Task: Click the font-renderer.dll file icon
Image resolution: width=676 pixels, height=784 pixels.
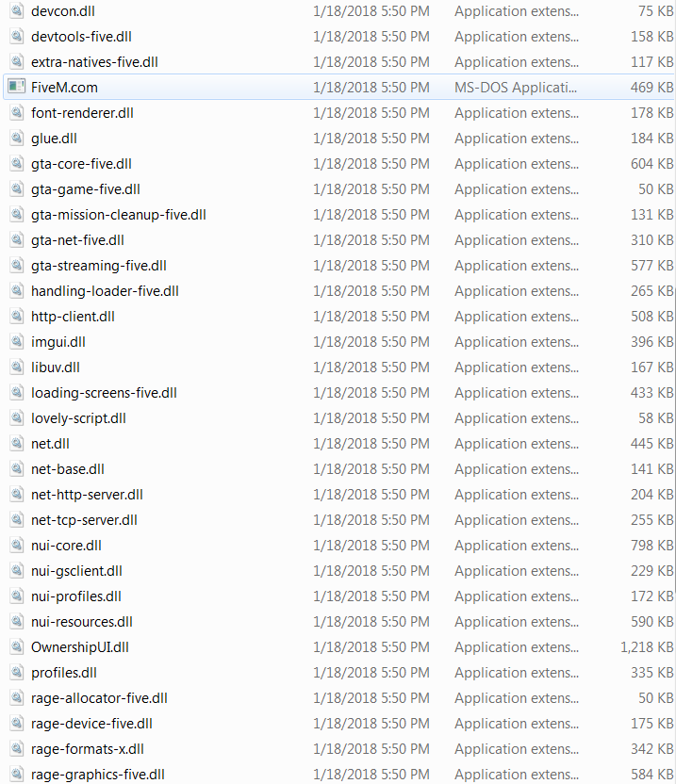Action: (x=17, y=112)
